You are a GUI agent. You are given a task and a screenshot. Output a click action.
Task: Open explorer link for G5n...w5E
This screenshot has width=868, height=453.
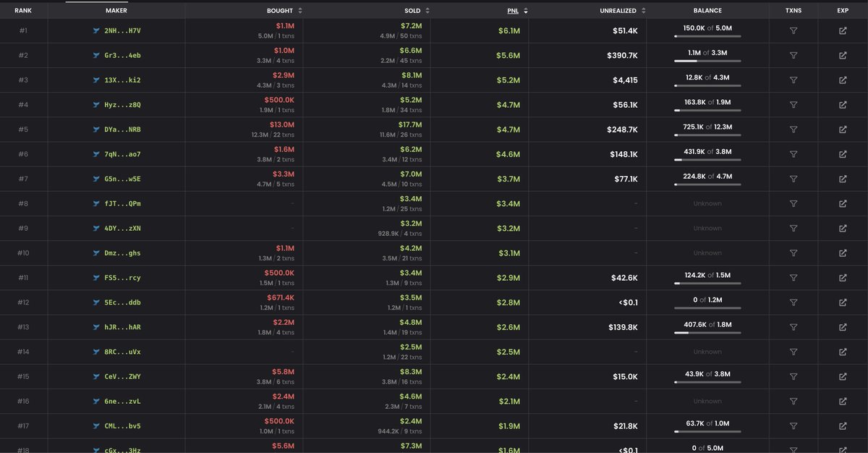tap(843, 179)
